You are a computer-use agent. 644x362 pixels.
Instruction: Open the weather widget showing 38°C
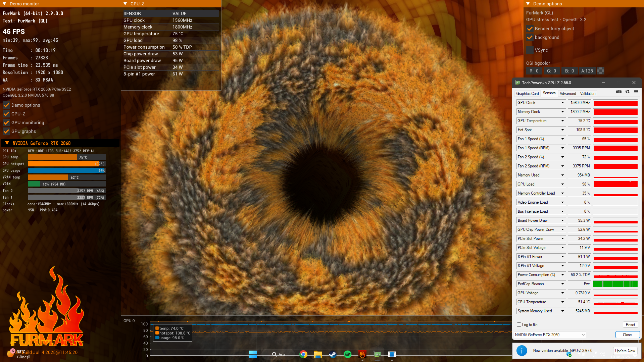pyautogui.click(x=18, y=354)
